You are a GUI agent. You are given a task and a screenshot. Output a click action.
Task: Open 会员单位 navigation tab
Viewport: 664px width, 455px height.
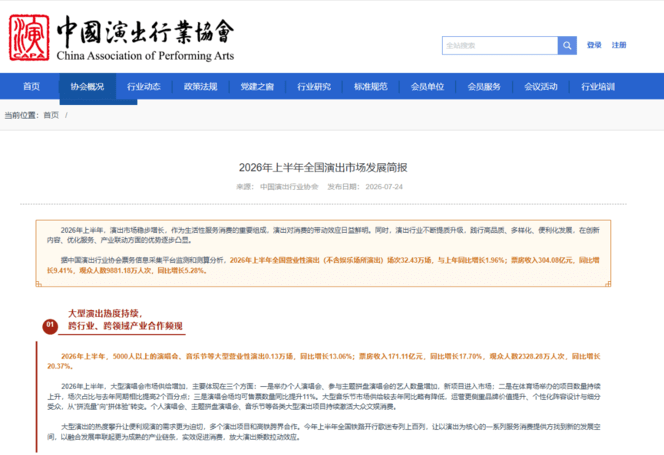coord(428,86)
